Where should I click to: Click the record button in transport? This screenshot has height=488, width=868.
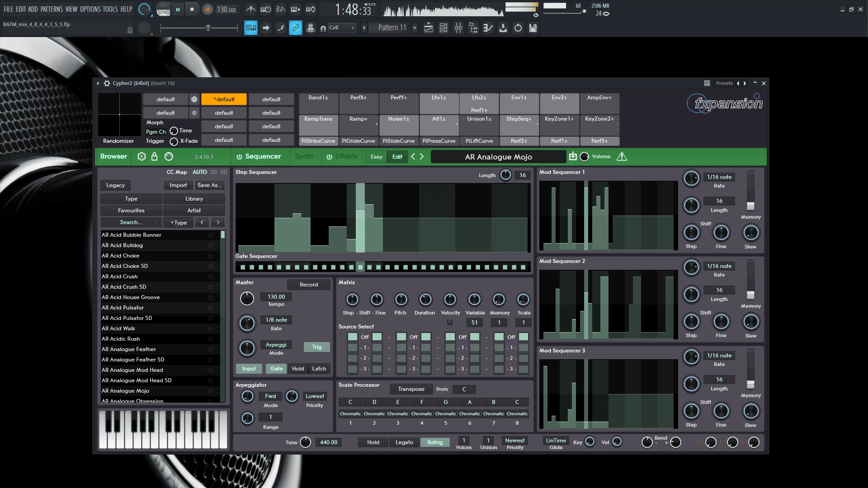pos(208,9)
